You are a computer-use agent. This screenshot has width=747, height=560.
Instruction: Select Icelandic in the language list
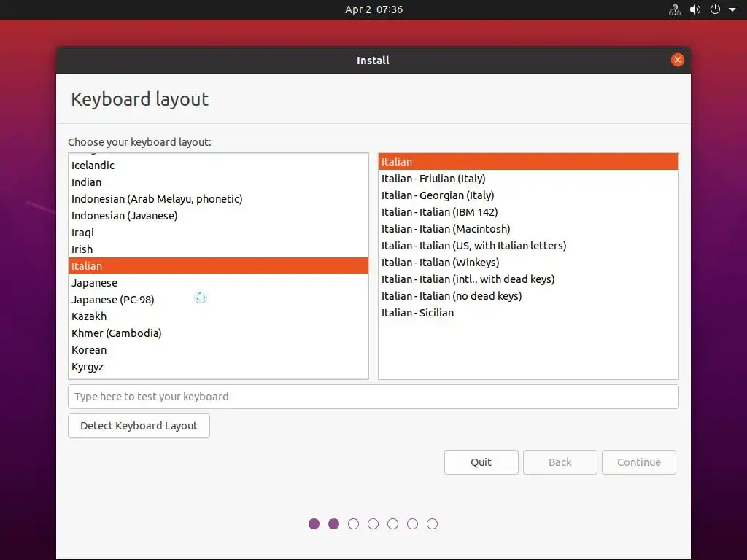(x=218, y=166)
